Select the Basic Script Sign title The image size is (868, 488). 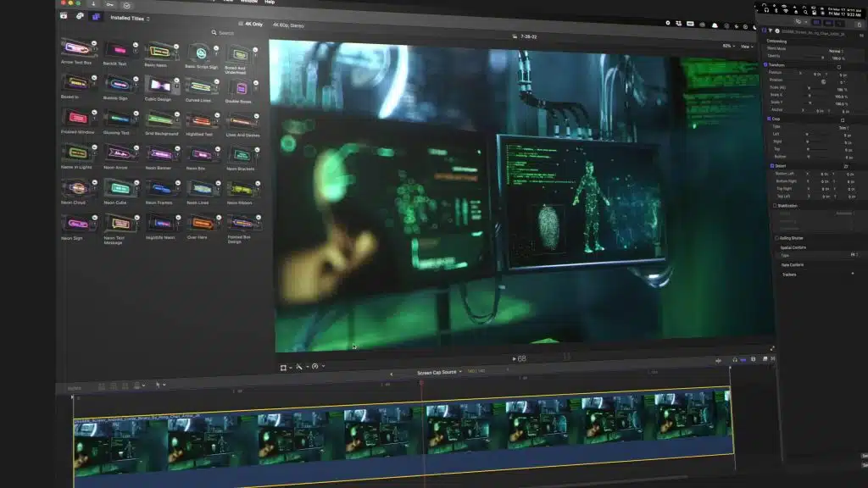pyautogui.click(x=200, y=53)
